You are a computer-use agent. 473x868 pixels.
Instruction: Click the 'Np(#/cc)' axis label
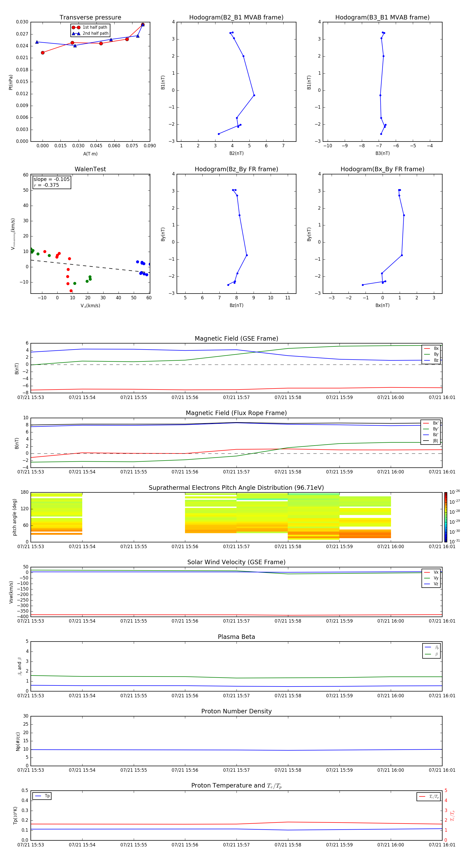[18, 741]
